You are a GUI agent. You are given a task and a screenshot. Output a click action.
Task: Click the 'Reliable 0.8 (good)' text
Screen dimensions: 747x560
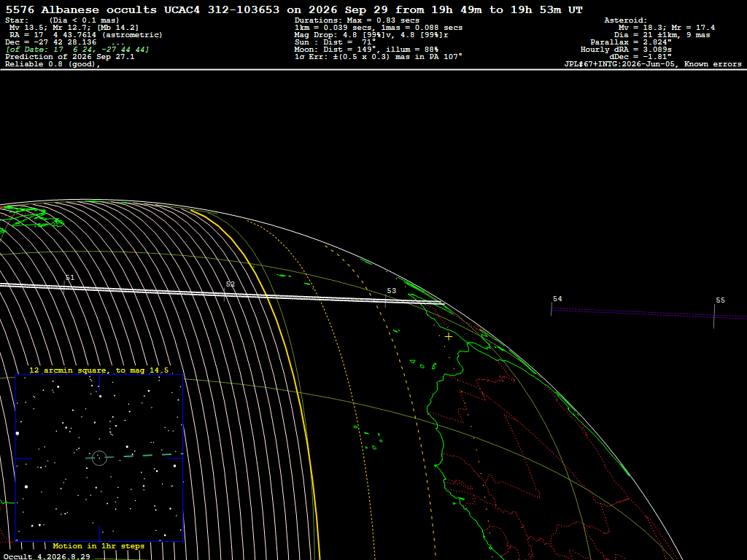click(53, 64)
